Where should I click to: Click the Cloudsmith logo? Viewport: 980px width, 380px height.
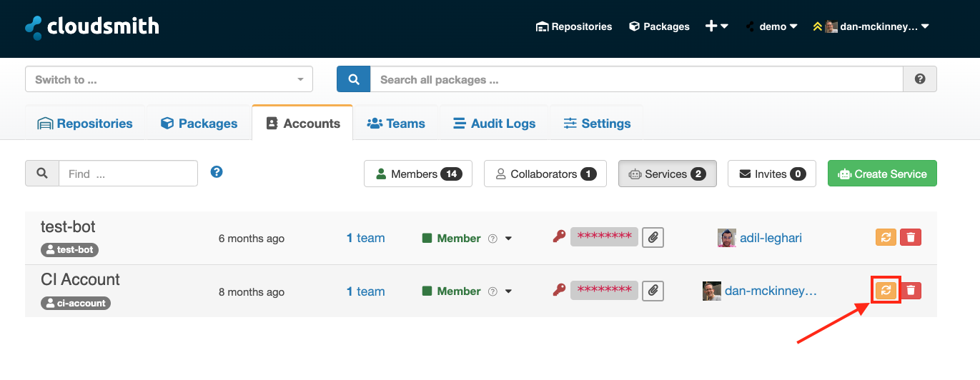[92, 27]
